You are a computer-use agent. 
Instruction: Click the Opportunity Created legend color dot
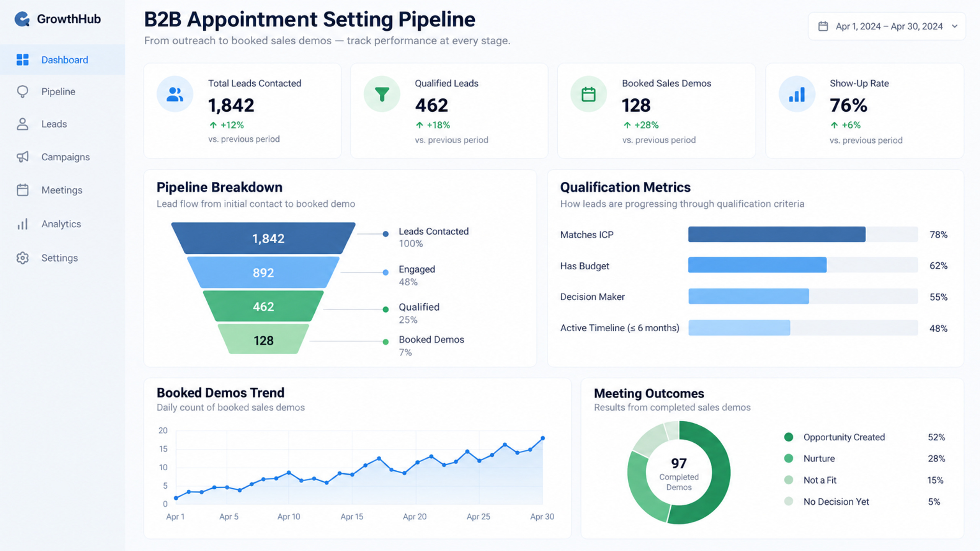tap(789, 437)
